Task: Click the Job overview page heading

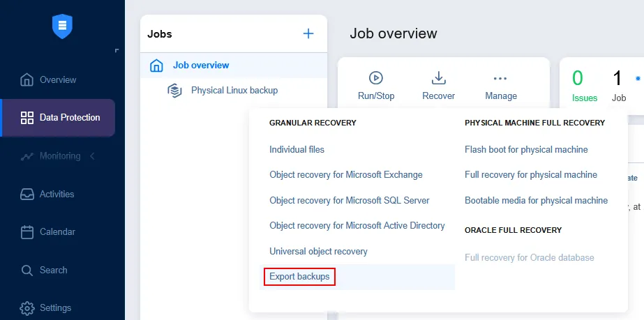Action: [394, 33]
